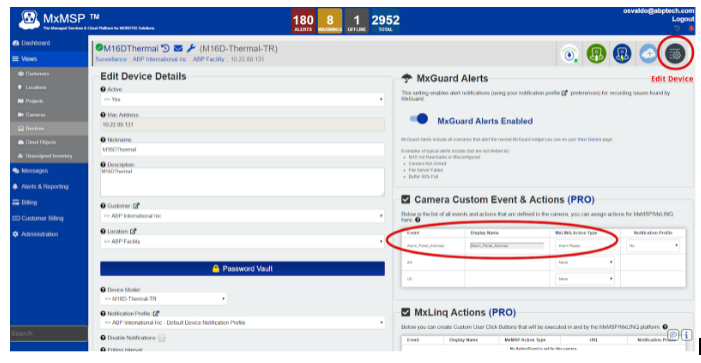Image resolution: width=701 pixels, height=363 pixels.
Task: Click help icon after Camera Custom Event description
Action: point(418,219)
